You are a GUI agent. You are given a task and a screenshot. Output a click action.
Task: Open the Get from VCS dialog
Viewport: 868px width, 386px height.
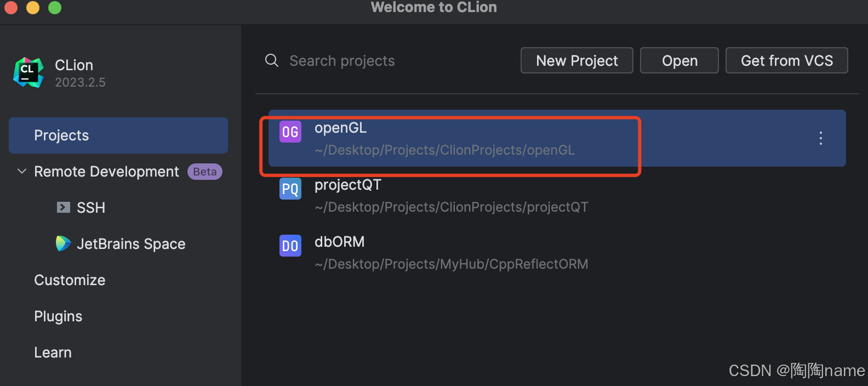click(x=786, y=60)
